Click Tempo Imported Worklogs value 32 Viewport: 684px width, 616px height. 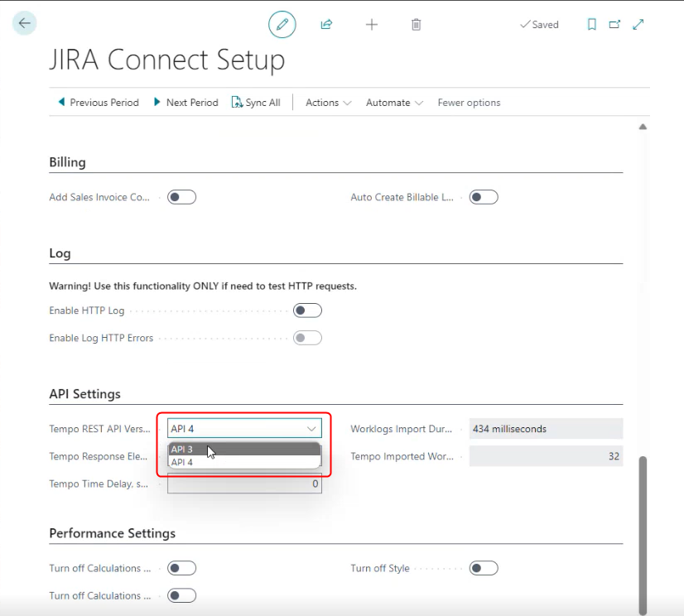pyautogui.click(x=547, y=456)
